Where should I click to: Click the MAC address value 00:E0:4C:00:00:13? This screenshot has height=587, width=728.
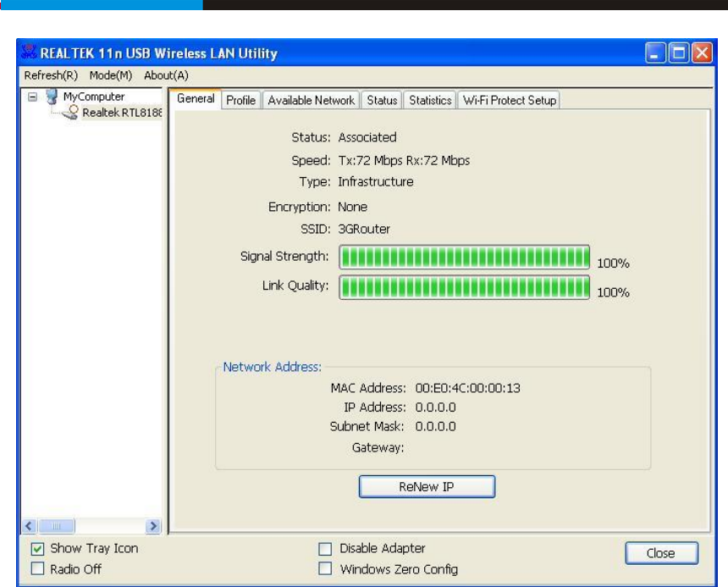pos(467,388)
